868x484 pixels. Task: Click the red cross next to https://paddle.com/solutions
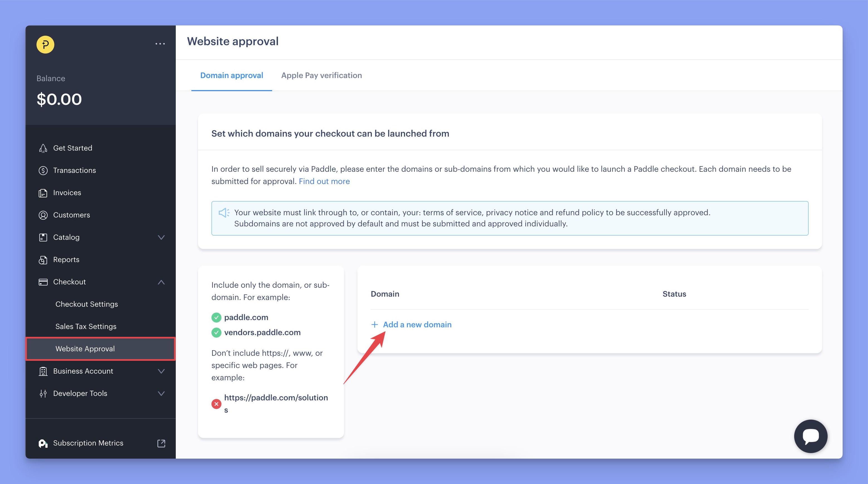tap(216, 404)
